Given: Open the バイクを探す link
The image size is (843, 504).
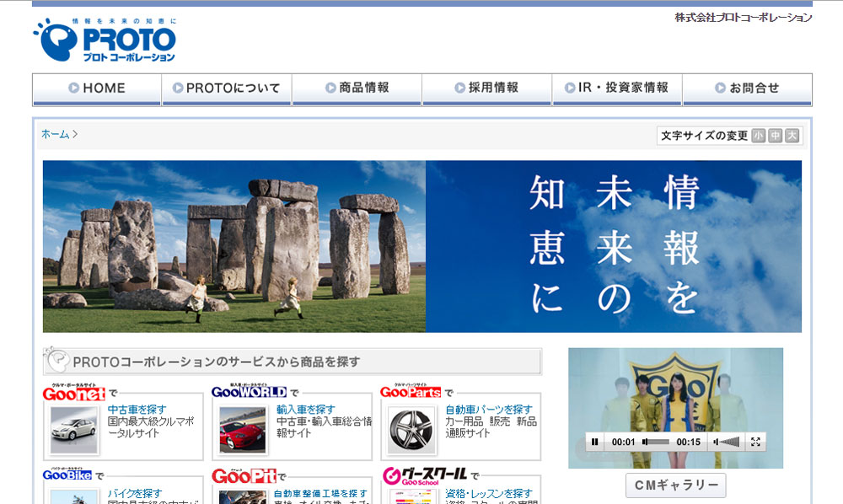Looking at the screenshot, I should pyautogui.click(x=135, y=493).
